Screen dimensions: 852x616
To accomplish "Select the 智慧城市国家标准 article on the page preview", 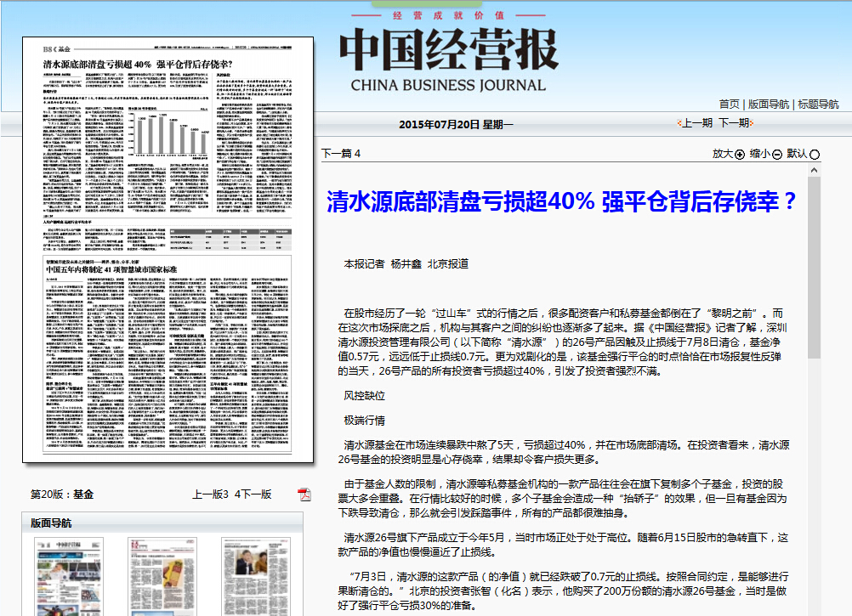I will (168, 354).
